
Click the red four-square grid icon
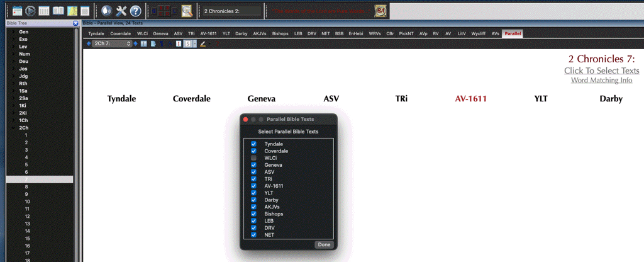click(x=164, y=11)
